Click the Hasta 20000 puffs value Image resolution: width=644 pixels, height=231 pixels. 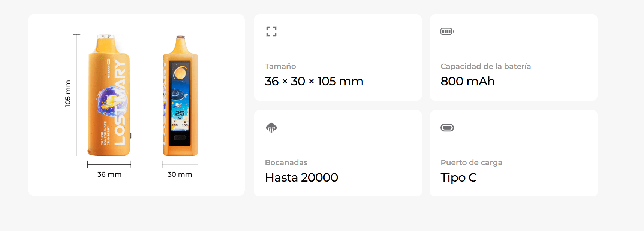[x=302, y=177]
